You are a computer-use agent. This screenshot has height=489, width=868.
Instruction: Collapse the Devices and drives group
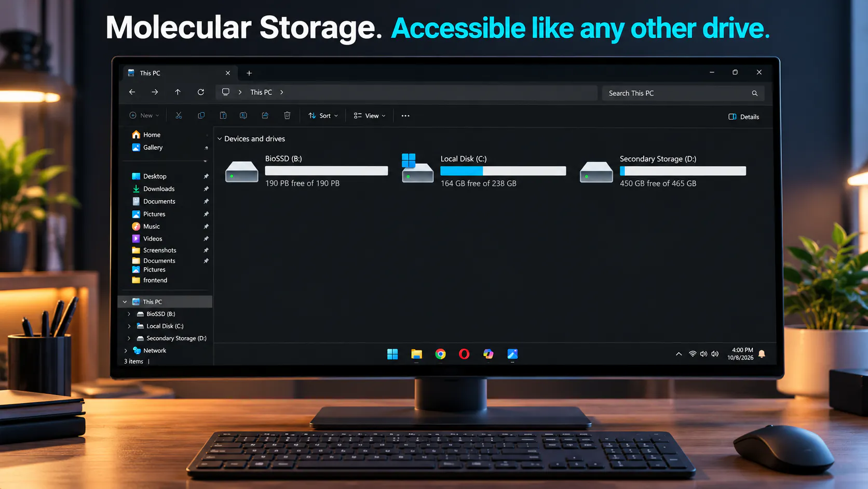point(220,139)
